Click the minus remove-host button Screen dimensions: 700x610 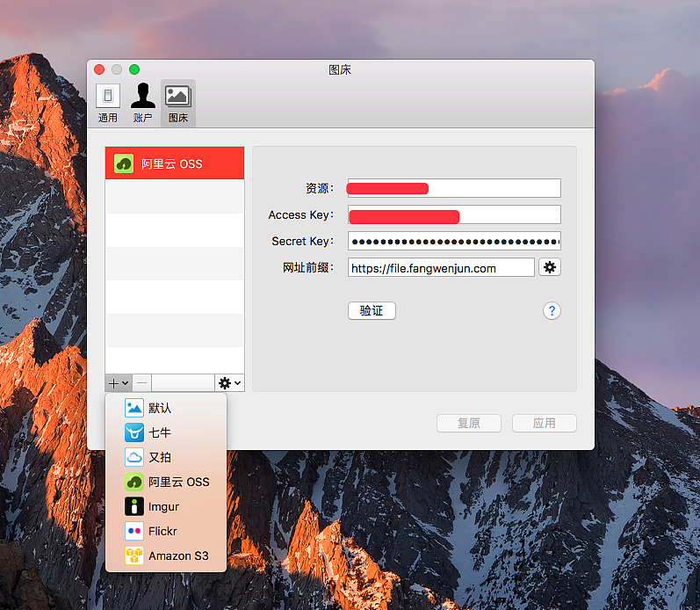click(142, 383)
